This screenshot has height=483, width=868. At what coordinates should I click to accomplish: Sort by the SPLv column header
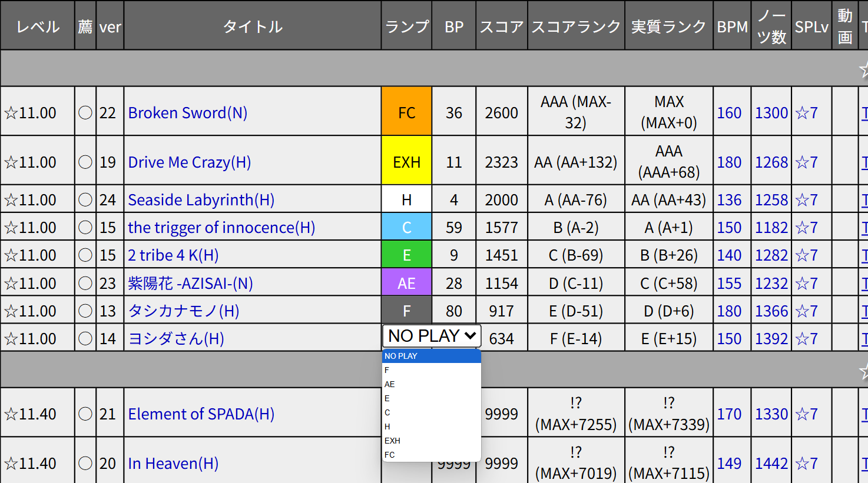(811, 26)
